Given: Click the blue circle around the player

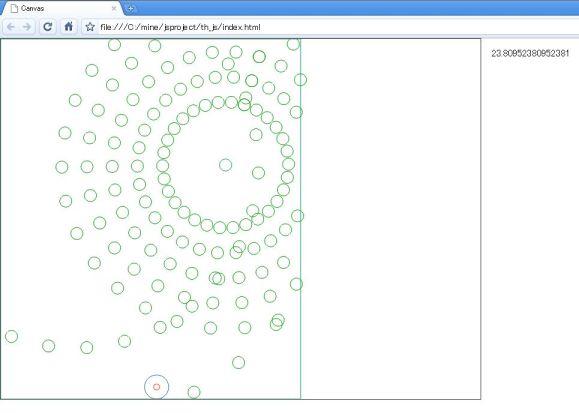Looking at the screenshot, I should click(157, 387).
